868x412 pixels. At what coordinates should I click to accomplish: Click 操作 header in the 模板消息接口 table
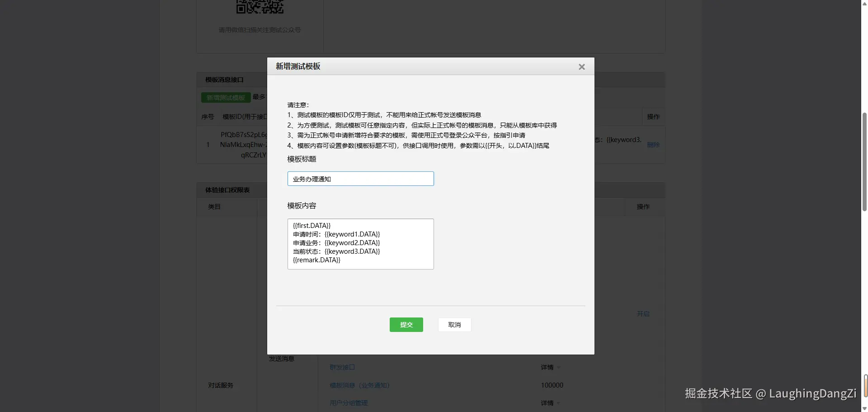coord(653,117)
